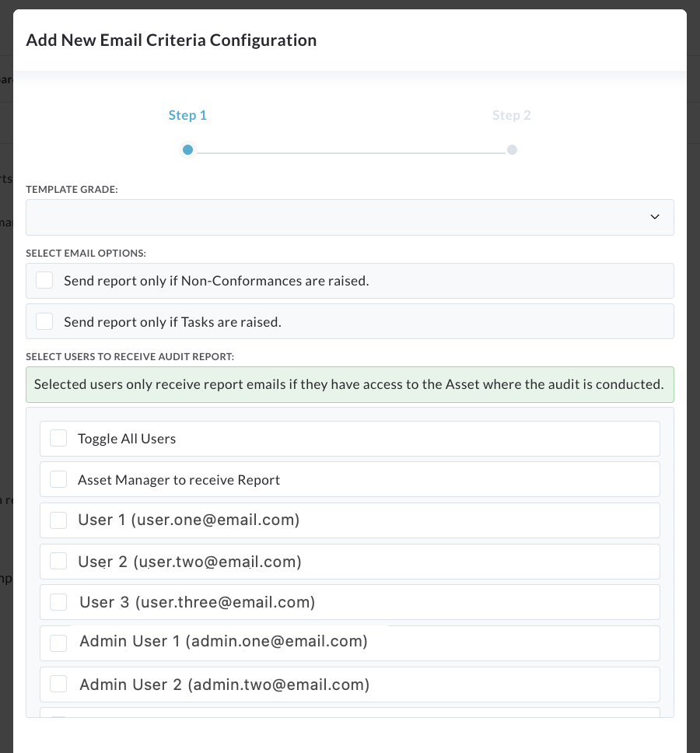
Task: Check Send report only if Tasks raised
Action: click(x=44, y=321)
